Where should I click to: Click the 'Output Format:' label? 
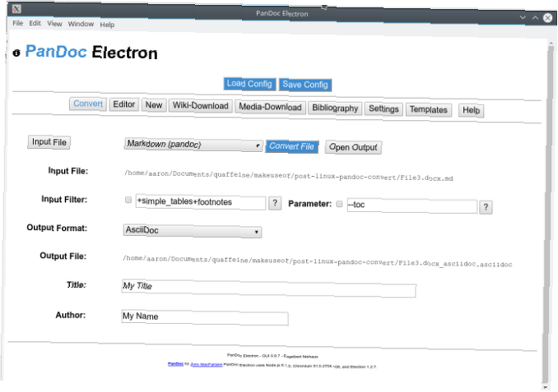click(57, 228)
